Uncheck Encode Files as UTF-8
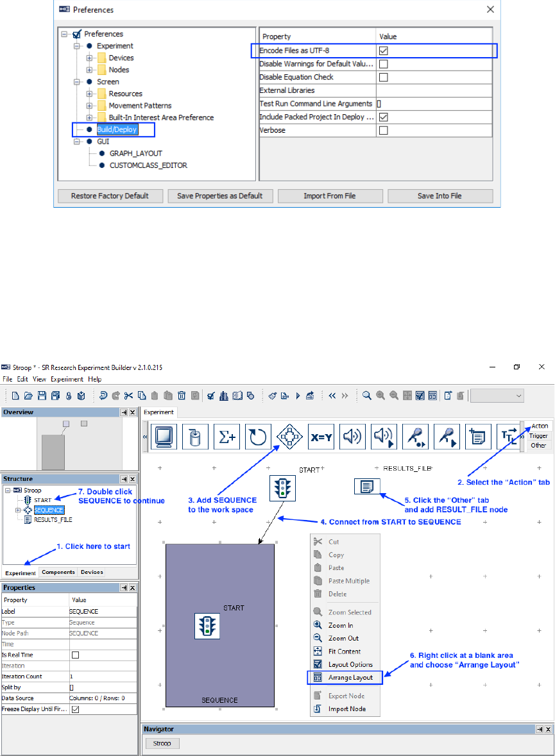Screen dimensions: 555x756 [383, 51]
